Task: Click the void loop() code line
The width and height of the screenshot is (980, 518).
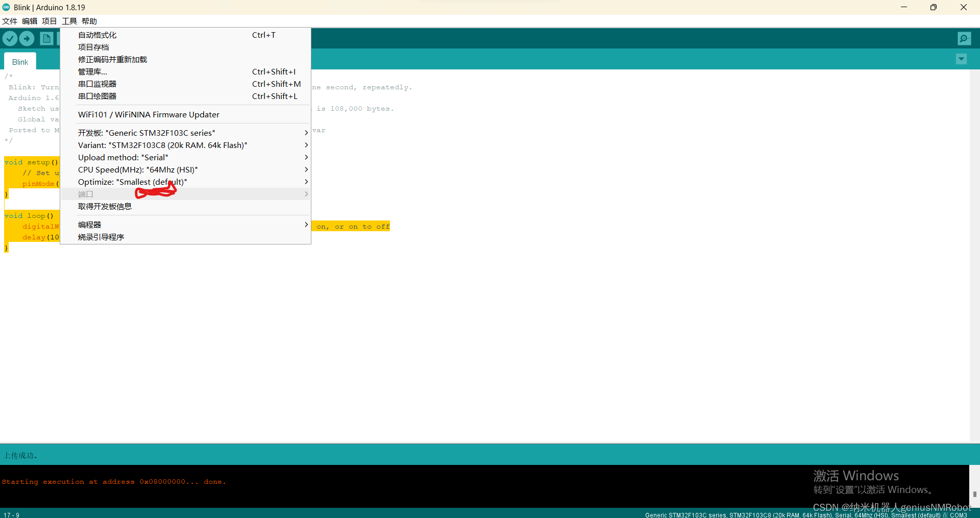Action: click(29, 216)
